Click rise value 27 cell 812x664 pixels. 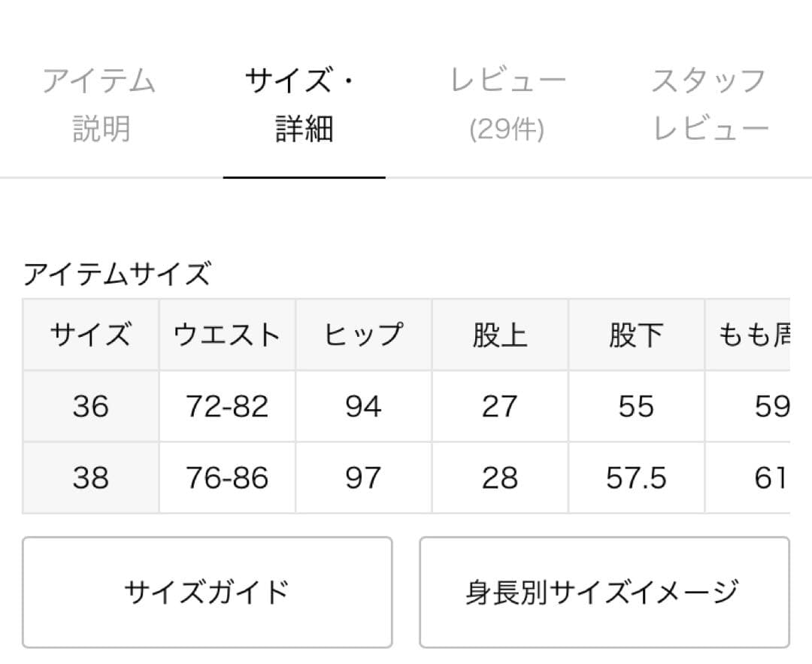point(500,407)
